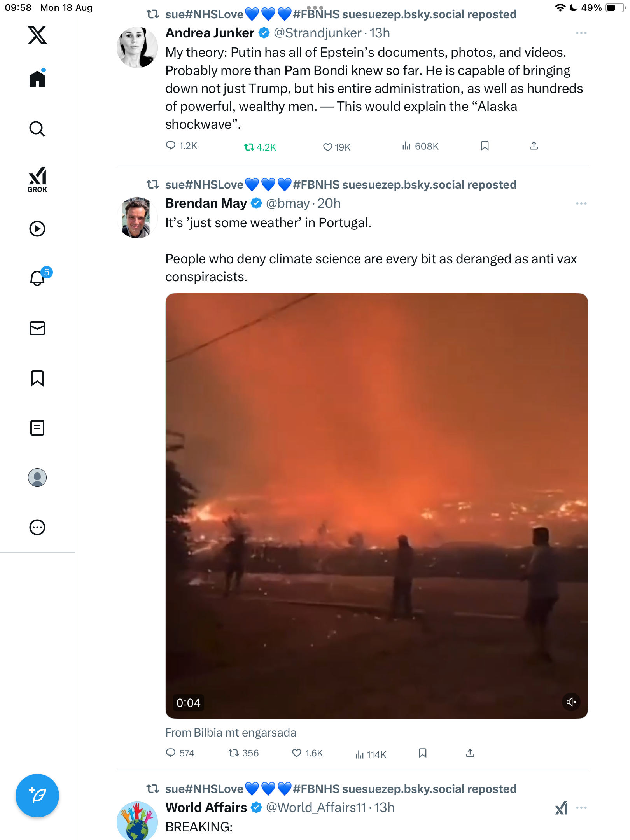The height and width of the screenshot is (840, 630).
Task: Go to Home tab in sidebar
Action: (37, 78)
